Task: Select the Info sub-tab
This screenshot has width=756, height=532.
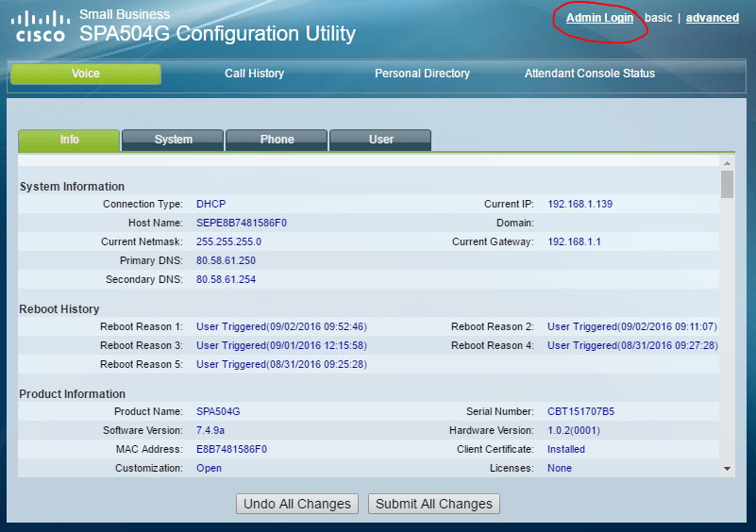Action: point(69,140)
